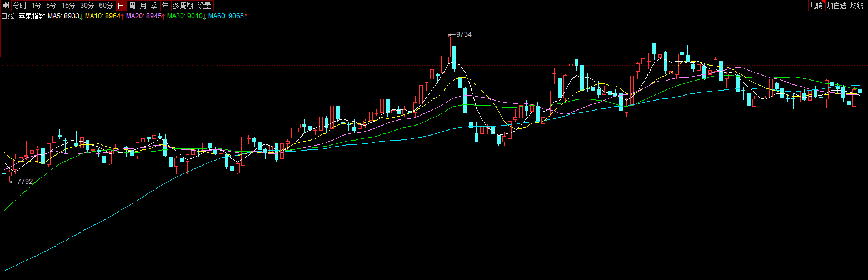Select the 30分 period tab
Image resolution: width=868 pixels, height=280 pixels.
coord(87,6)
